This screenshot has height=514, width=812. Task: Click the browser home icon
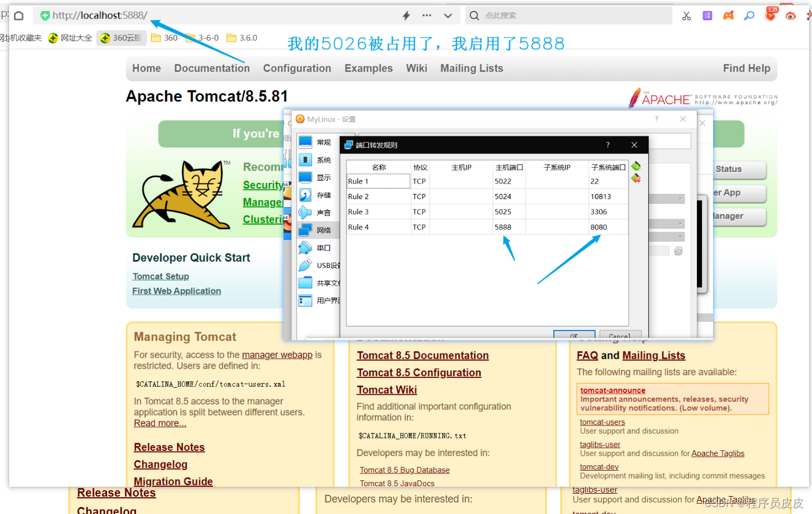(x=19, y=16)
